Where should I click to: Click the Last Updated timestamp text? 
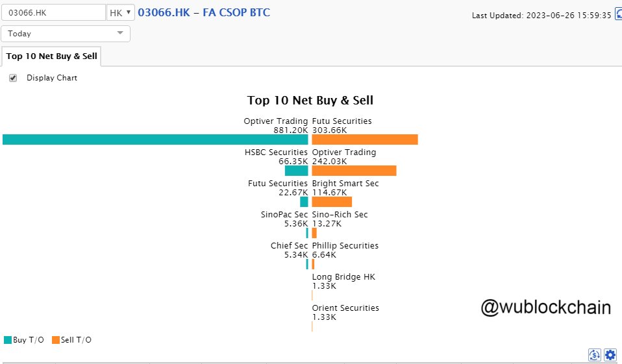pos(541,16)
